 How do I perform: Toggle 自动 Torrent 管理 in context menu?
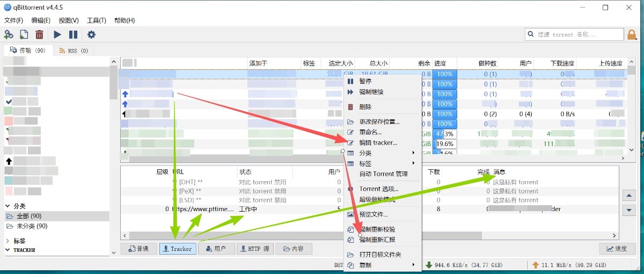tap(382, 174)
